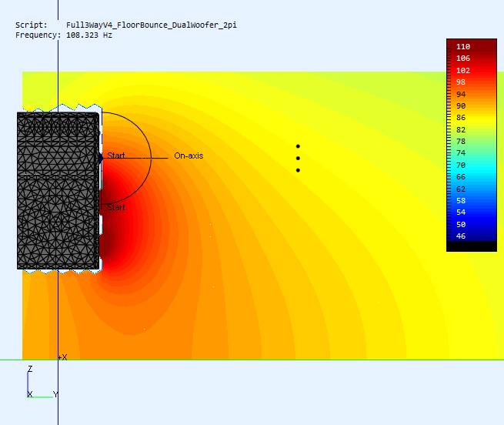Viewport: 504px width, 425px height.
Task: Click the script name Full3WayV4_FloorBounce_DualWoofer_2pi
Action: coord(152,25)
